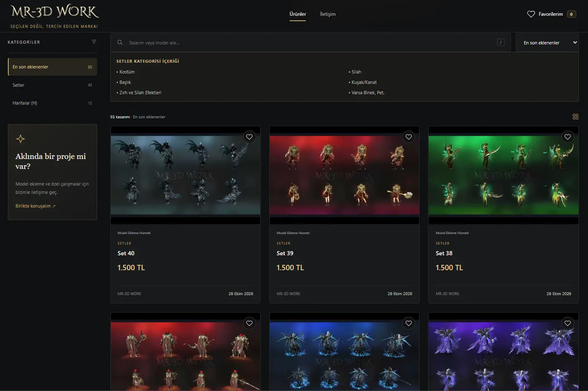This screenshot has height=391, width=588.
Task: Open the Set 39 product title
Action: [x=285, y=253]
